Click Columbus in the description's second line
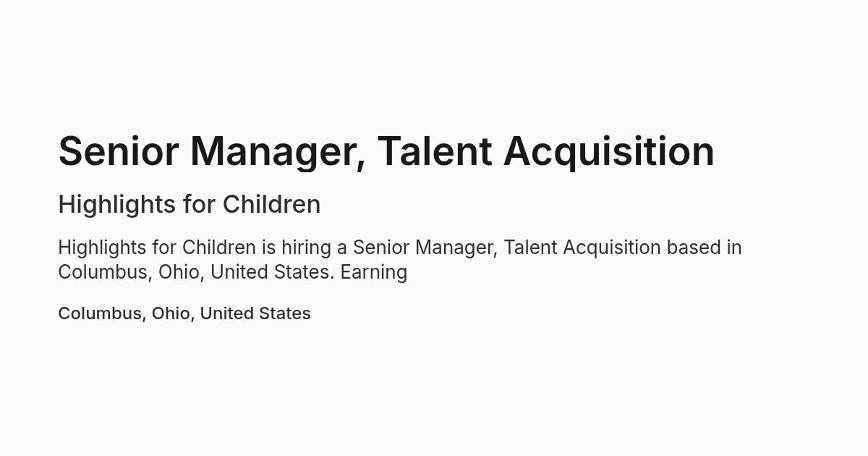The width and height of the screenshot is (868, 456). pos(102,273)
